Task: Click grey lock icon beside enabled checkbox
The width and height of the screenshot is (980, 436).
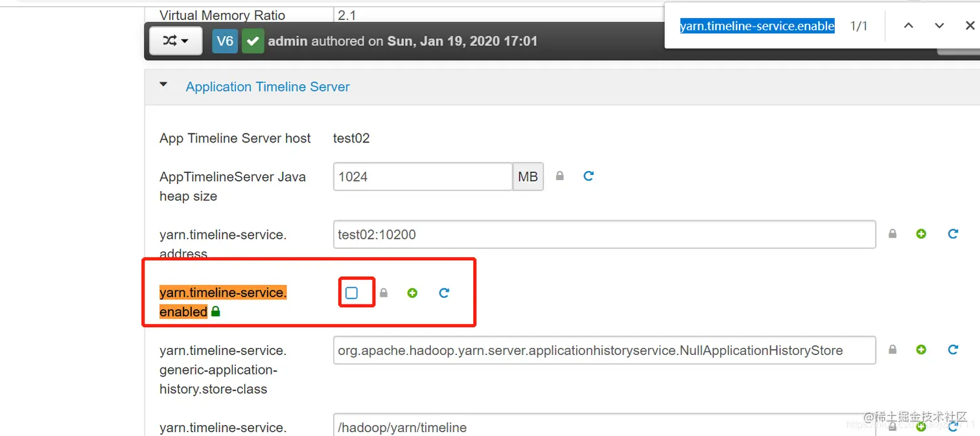Action: click(x=384, y=293)
